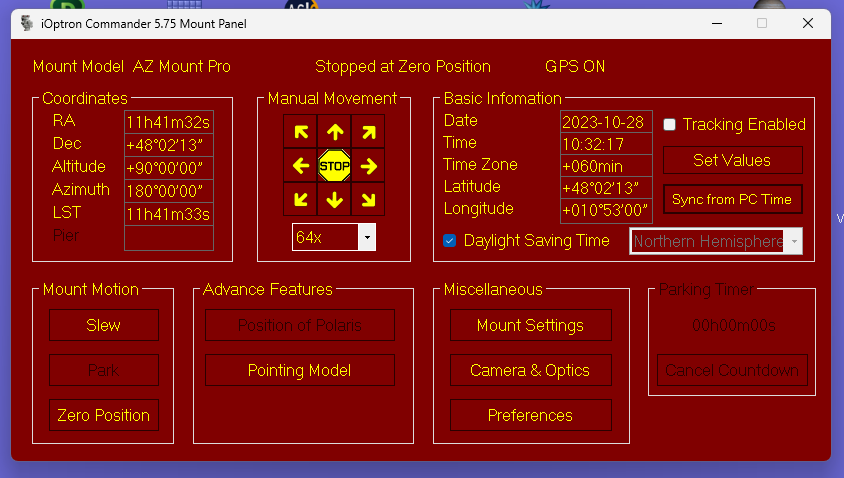Enable the Tracking Enabled checkbox

(x=670, y=124)
